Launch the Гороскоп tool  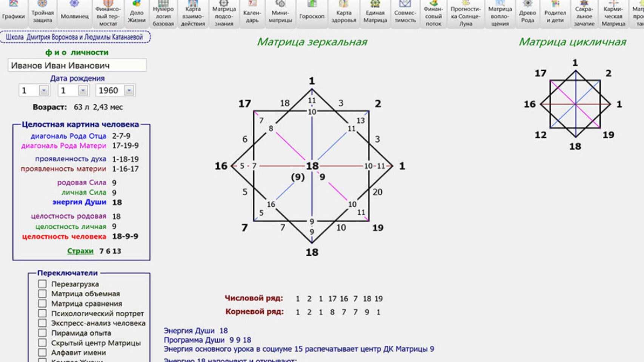tap(312, 12)
